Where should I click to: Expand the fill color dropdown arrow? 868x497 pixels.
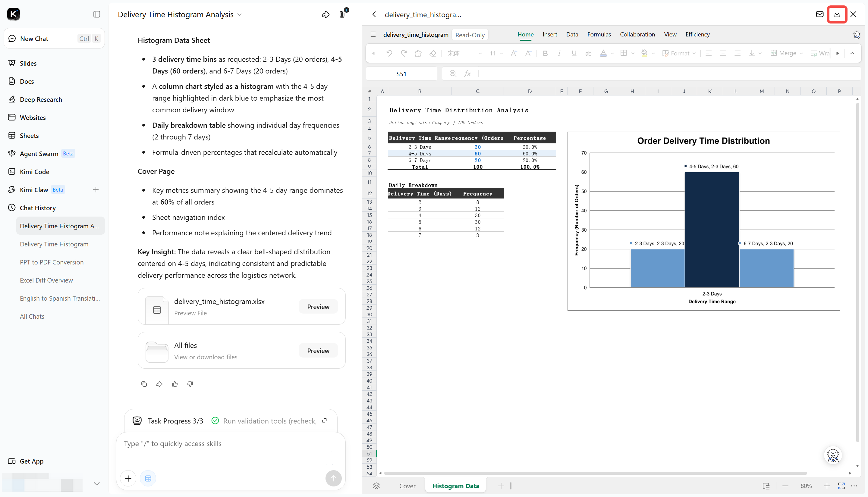point(653,53)
